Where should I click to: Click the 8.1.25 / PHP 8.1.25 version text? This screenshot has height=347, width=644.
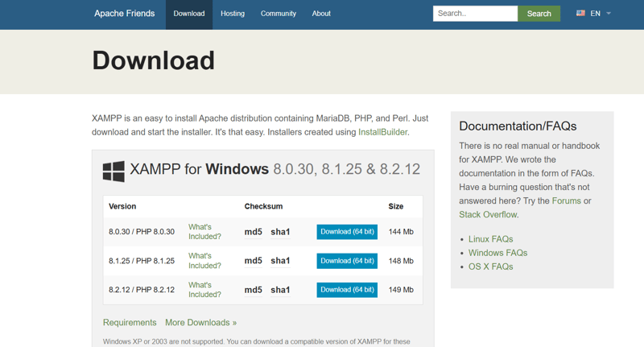click(x=142, y=261)
